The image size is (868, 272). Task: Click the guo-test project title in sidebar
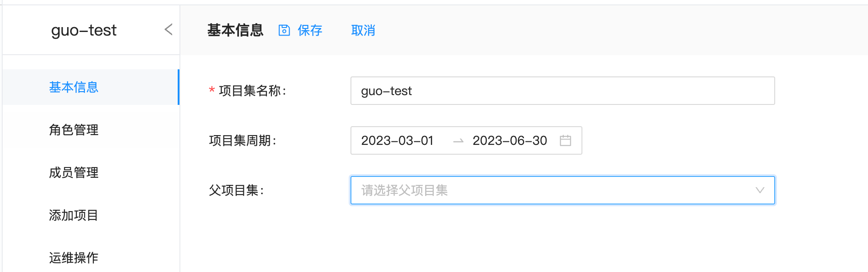pyautogui.click(x=84, y=30)
